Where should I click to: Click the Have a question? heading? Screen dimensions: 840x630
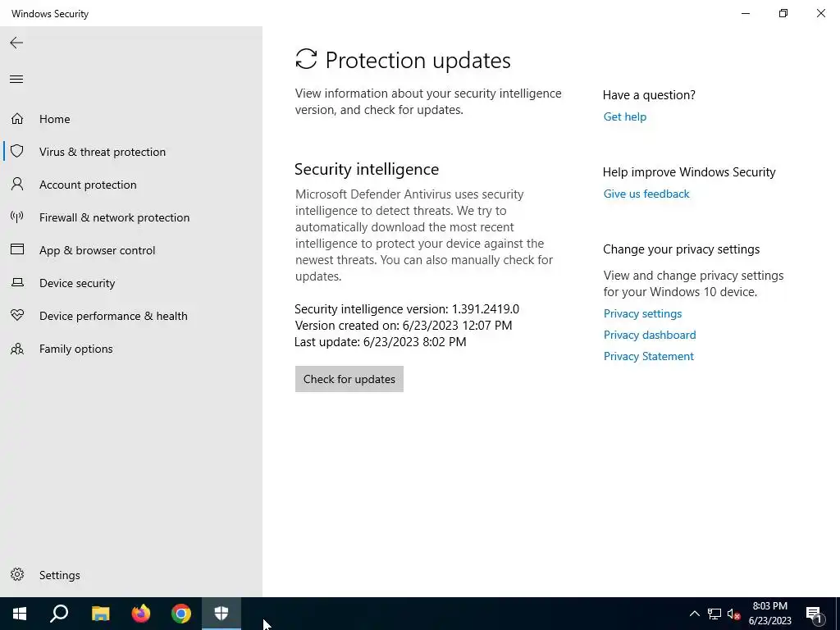pos(649,95)
